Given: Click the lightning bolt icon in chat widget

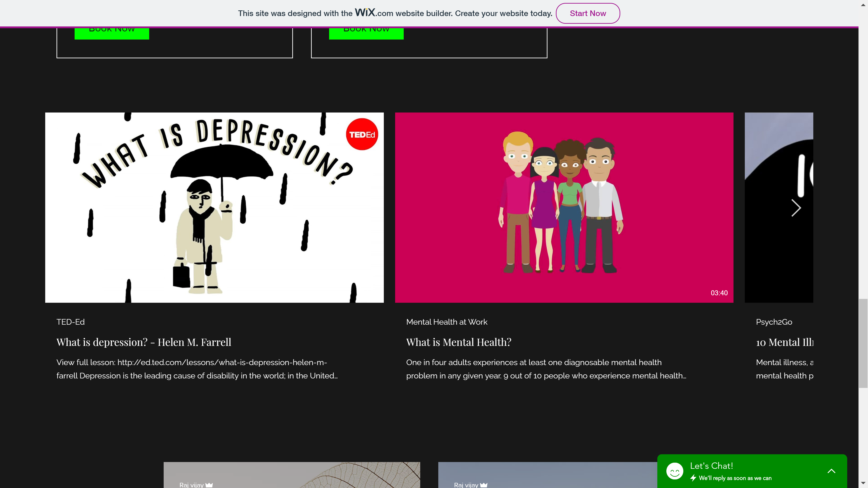Looking at the screenshot, I should pos(693,478).
